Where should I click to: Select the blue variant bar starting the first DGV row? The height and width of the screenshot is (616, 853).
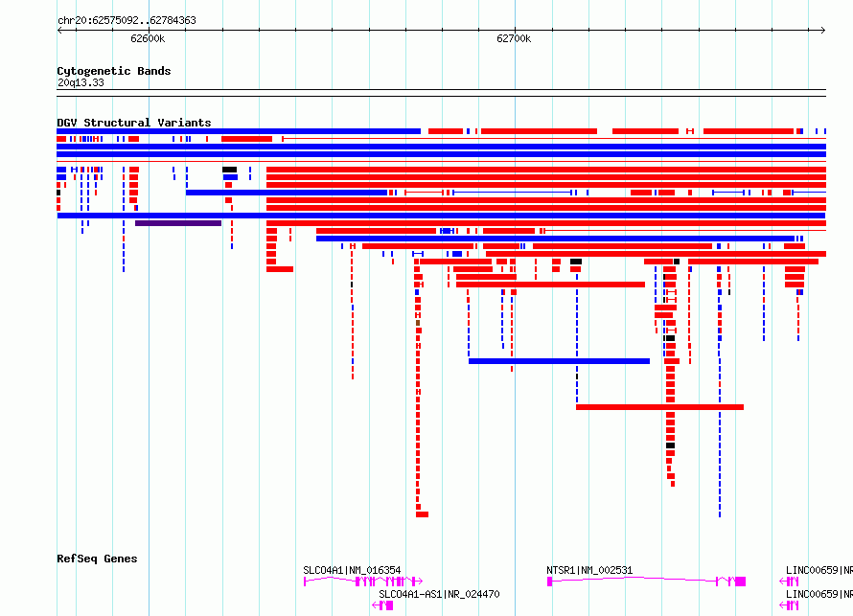tap(239, 131)
